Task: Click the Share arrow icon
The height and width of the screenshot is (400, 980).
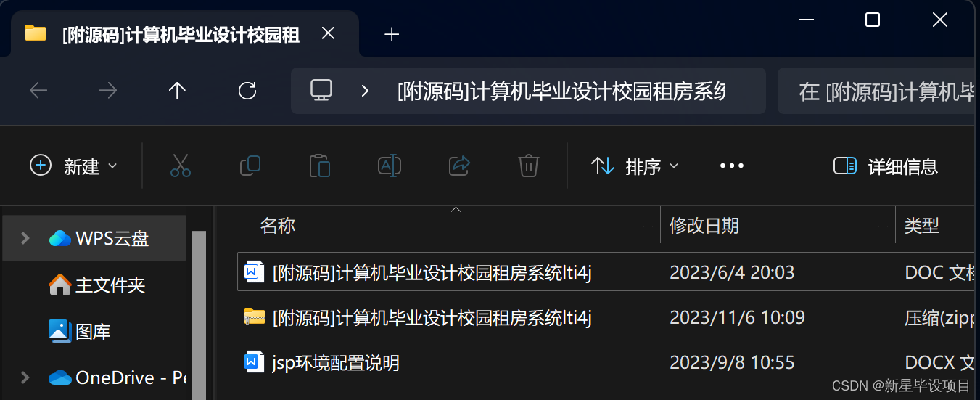Action: 460,166
